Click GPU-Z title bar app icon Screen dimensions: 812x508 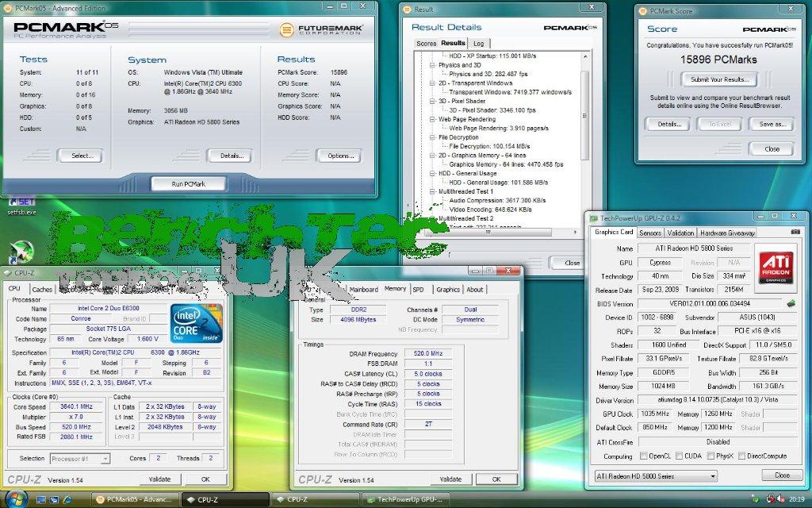[593, 218]
